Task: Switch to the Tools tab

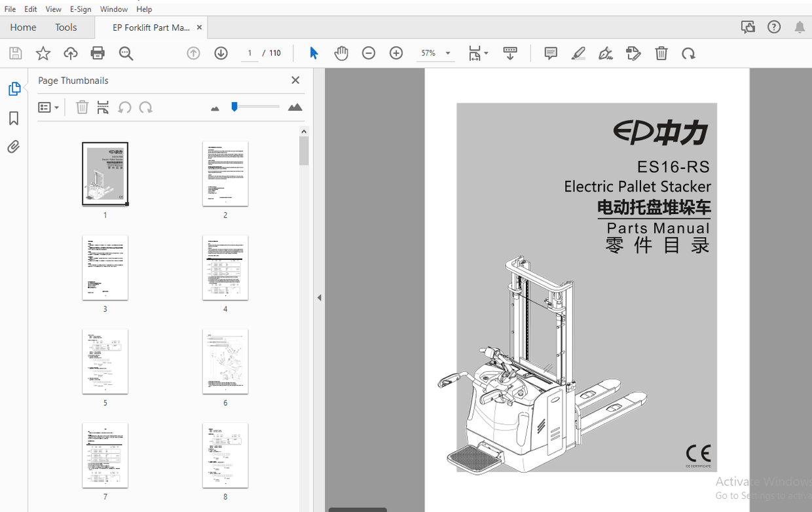Action: click(65, 27)
